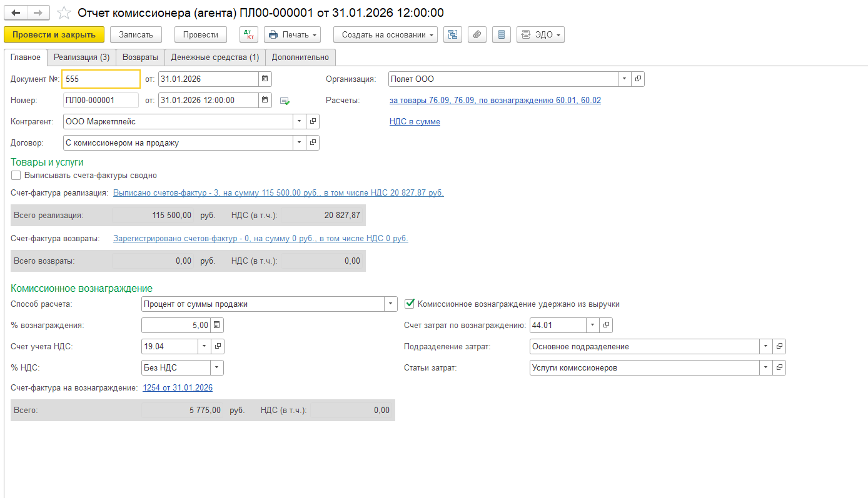Screen dimensions: 868x498
Task: Click the paperclip attachments icon
Action: point(477,34)
